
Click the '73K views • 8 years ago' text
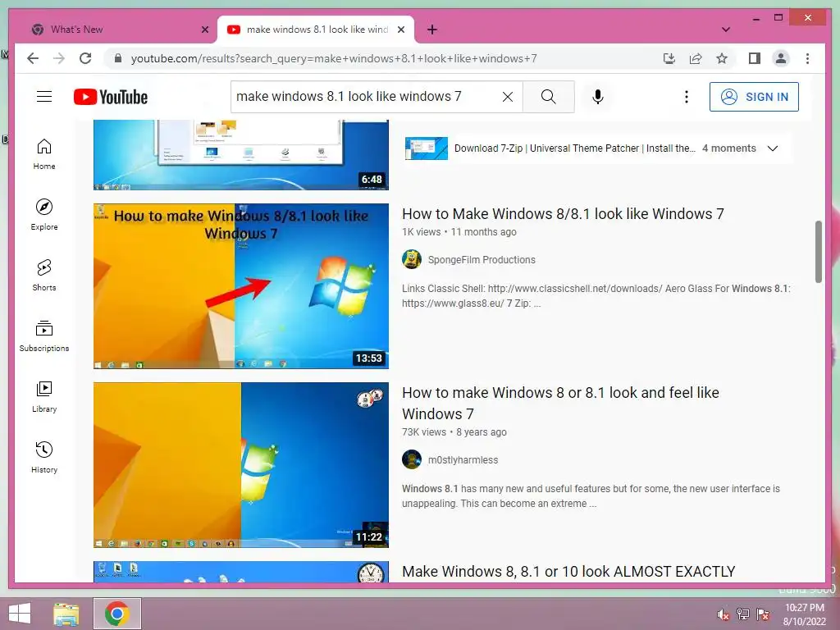click(454, 431)
